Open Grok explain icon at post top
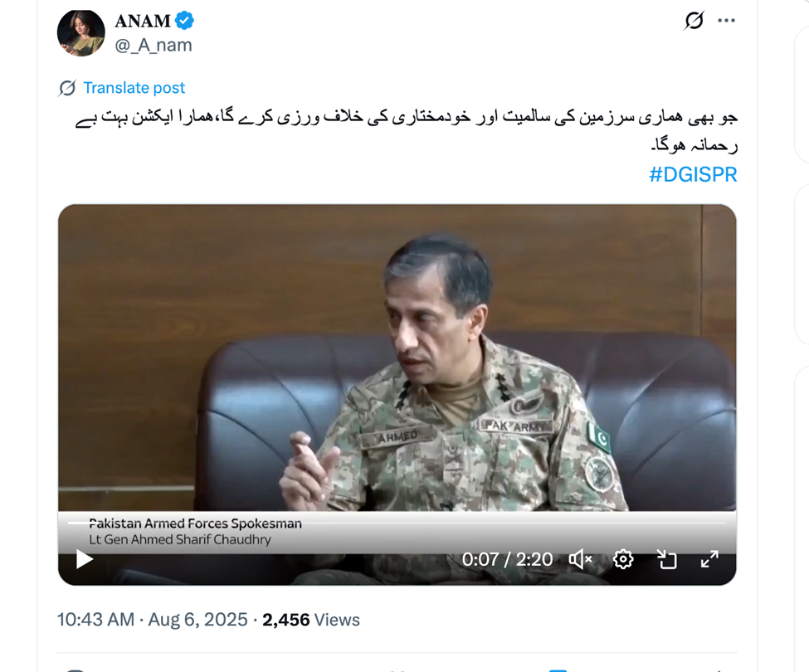 pos(694,21)
